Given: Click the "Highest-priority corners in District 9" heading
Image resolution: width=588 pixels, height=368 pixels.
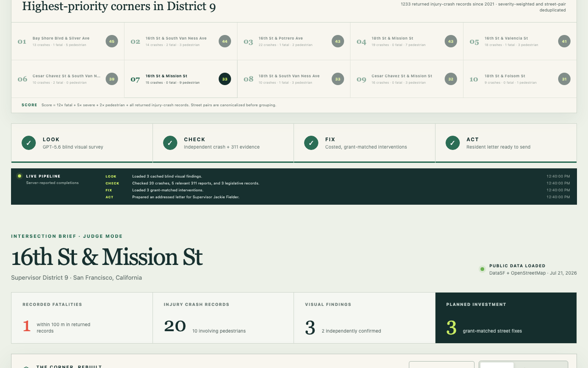Looking at the screenshot, I should 119,6.
